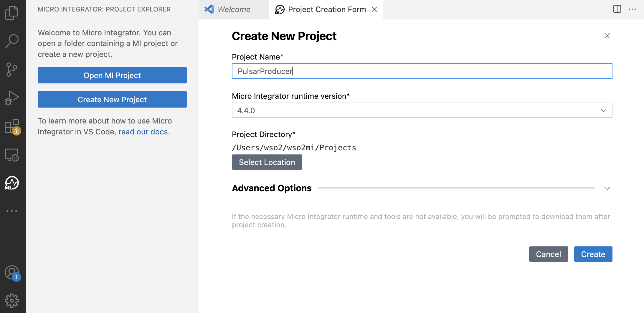
Task: Click the Open MI Project button
Action: pyautogui.click(x=112, y=75)
